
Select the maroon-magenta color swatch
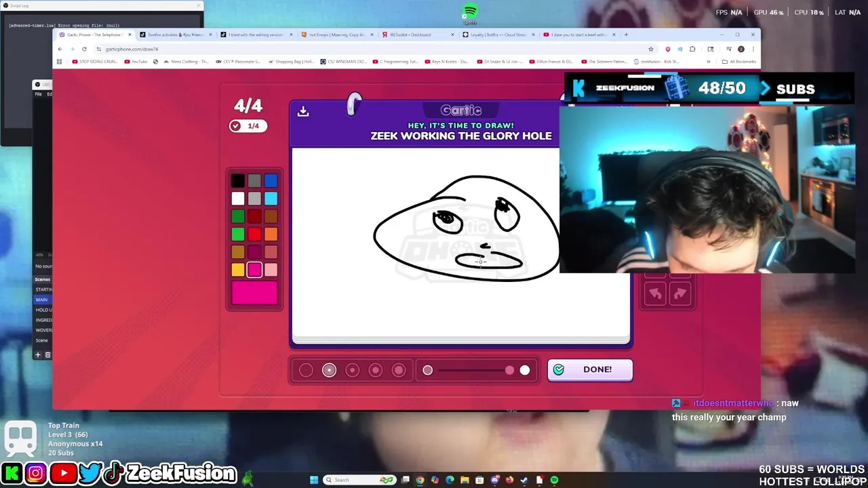(254, 252)
